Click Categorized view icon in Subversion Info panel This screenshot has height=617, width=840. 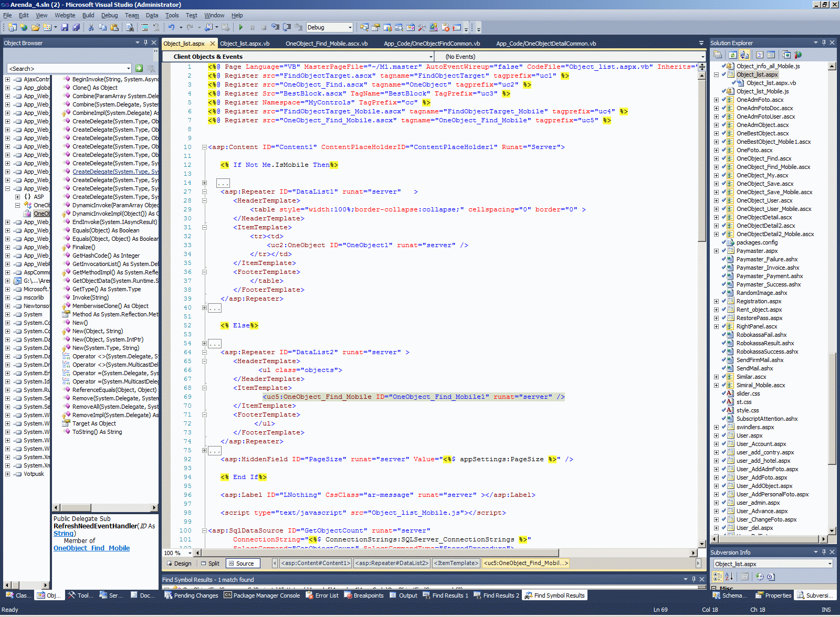click(718, 577)
